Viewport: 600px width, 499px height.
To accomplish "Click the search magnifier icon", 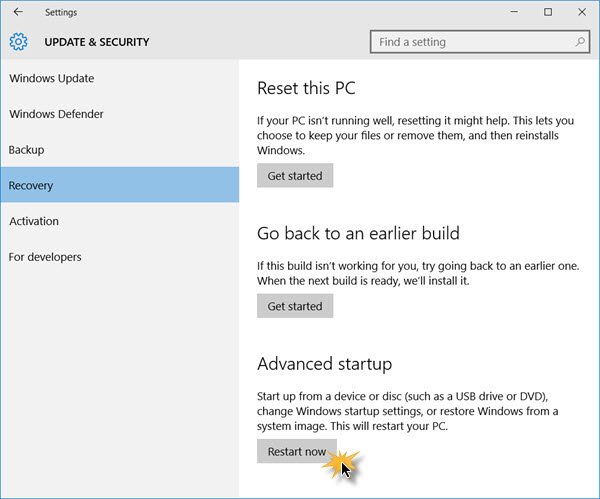I will (581, 42).
